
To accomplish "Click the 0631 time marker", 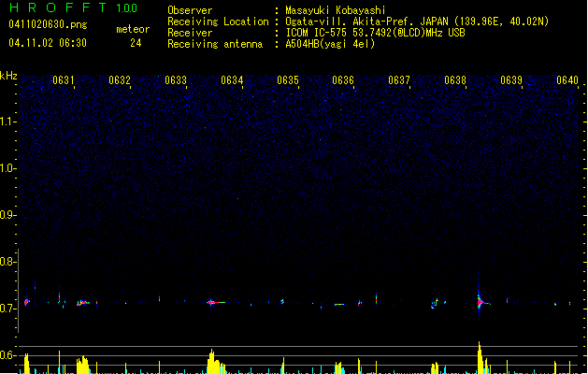I will click(64, 80).
